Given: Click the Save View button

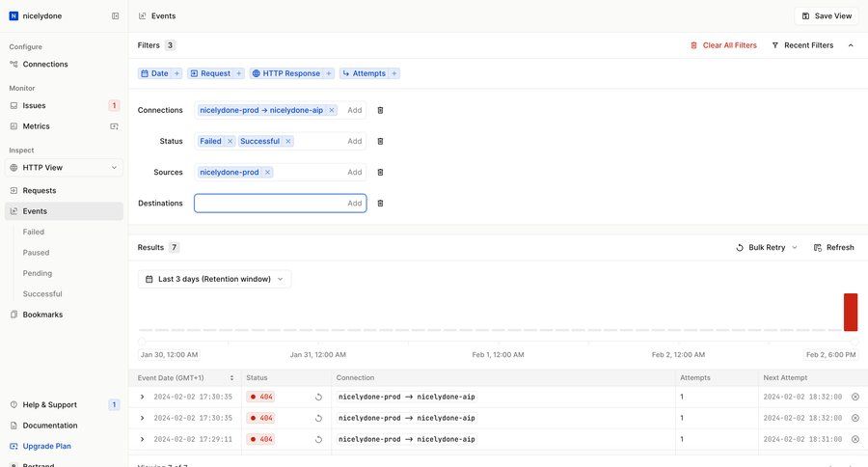Looking at the screenshot, I should [x=827, y=15].
